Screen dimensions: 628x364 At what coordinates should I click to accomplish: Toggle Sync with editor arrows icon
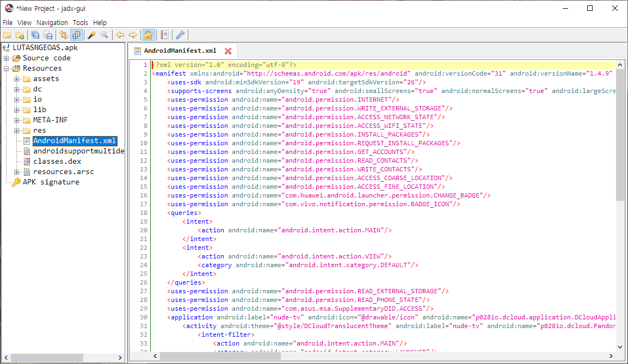tap(63, 35)
